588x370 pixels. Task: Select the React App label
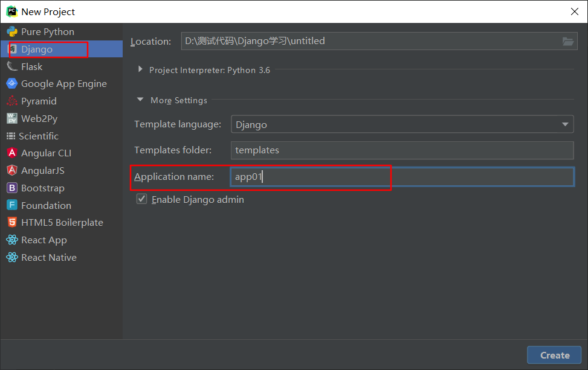[x=44, y=240]
